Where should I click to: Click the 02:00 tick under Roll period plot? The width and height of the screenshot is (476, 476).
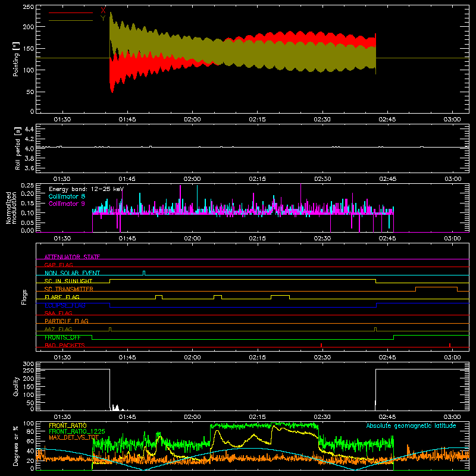pyautogui.click(x=192, y=179)
